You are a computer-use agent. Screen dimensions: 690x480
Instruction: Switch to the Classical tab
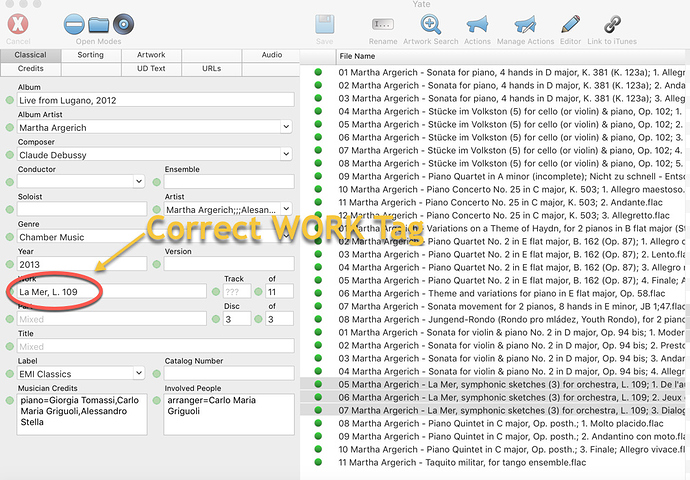tap(30, 55)
